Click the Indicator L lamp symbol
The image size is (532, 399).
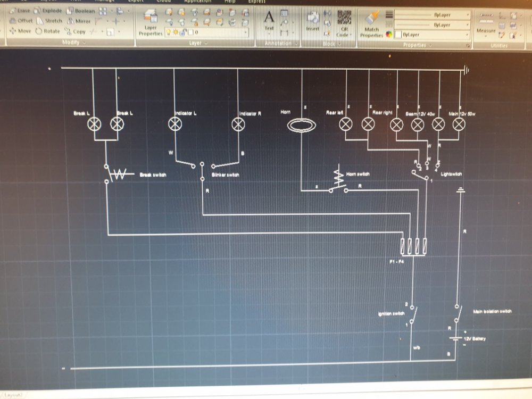click(175, 124)
